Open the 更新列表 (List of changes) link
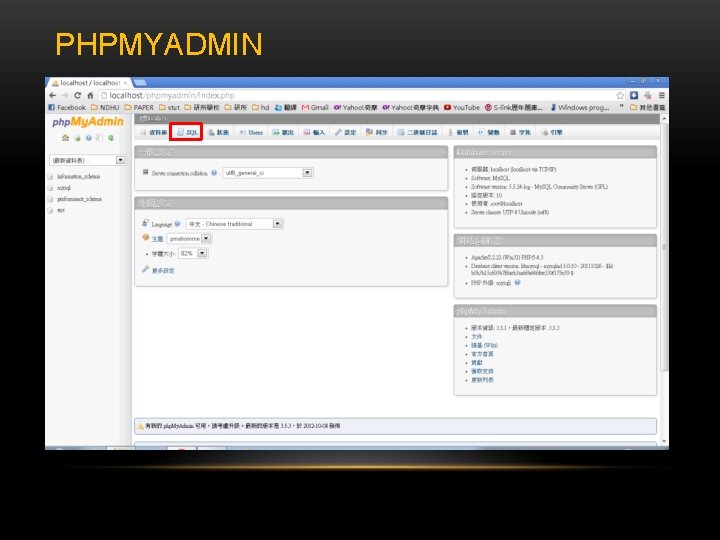 click(x=482, y=380)
